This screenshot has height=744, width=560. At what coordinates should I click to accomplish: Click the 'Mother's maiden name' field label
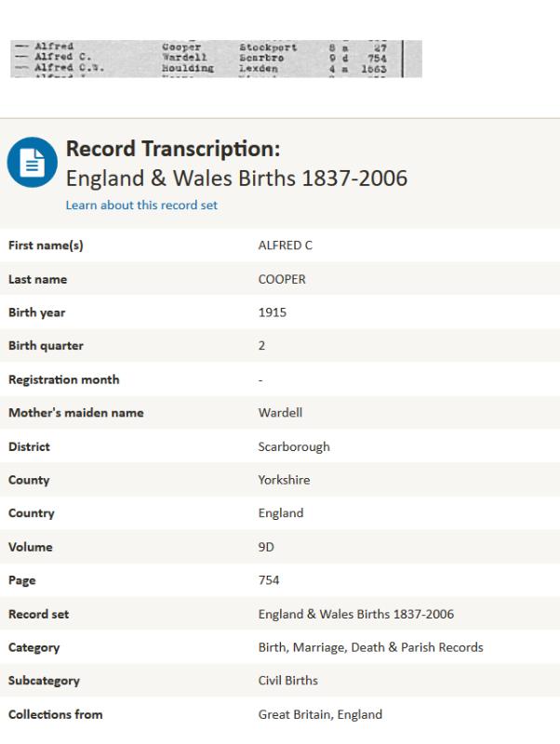[x=76, y=413]
